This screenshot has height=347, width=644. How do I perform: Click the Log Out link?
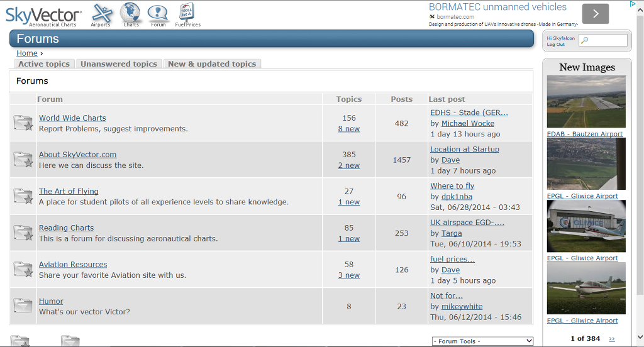pyautogui.click(x=556, y=45)
